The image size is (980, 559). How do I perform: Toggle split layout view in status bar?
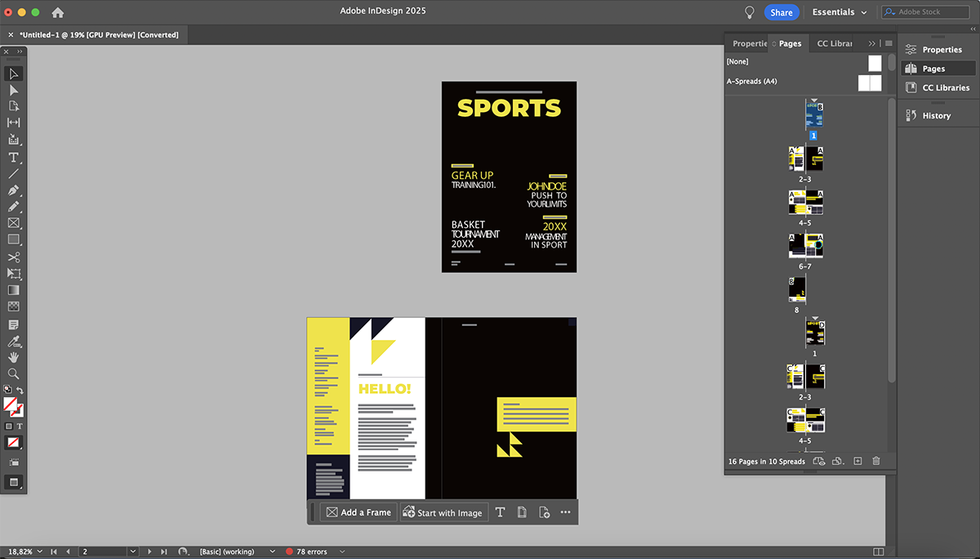(878, 552)
